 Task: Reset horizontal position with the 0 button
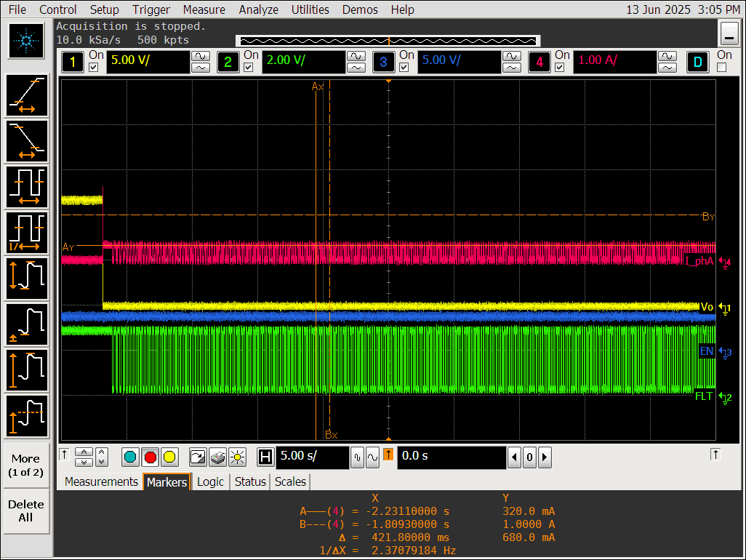click(529, 457)
